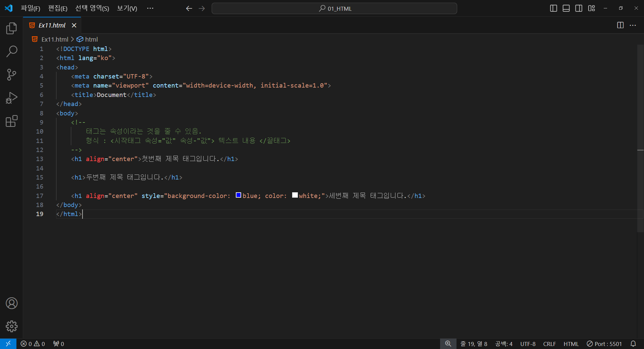This screenshot has width=644, height=349.
Task: Show errors and warnings in Problems panel
Action: pos(33,344)
